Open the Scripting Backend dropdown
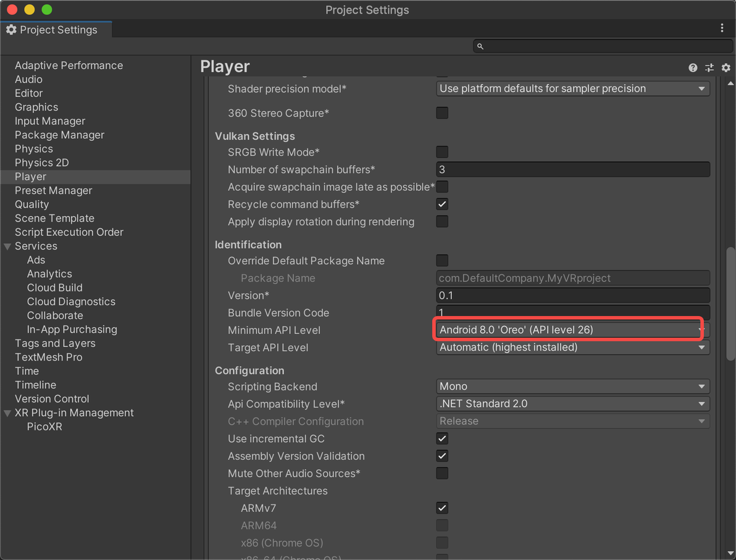Image resolution: width=736 pixels, height=560 pixels. point(572,387)
